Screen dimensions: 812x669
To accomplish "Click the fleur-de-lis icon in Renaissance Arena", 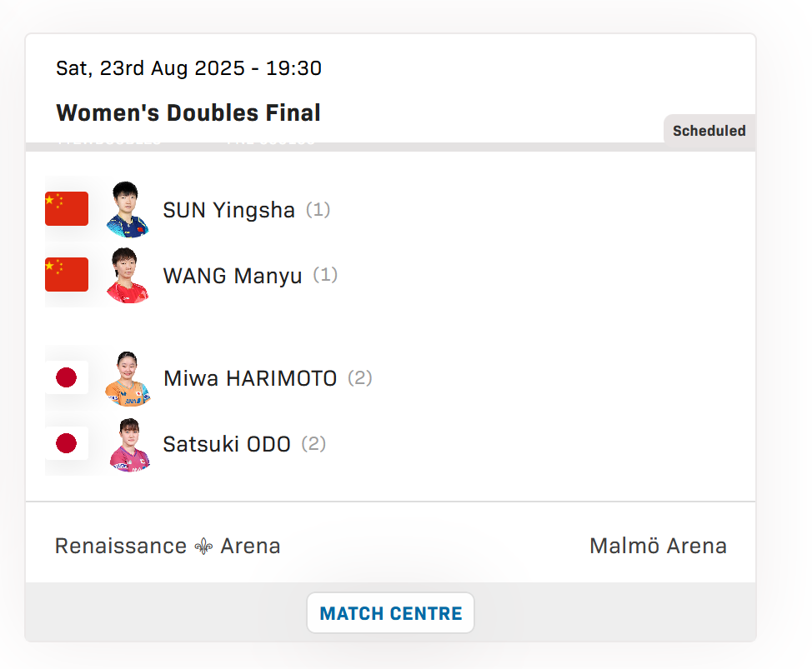I will coord(203,546).
